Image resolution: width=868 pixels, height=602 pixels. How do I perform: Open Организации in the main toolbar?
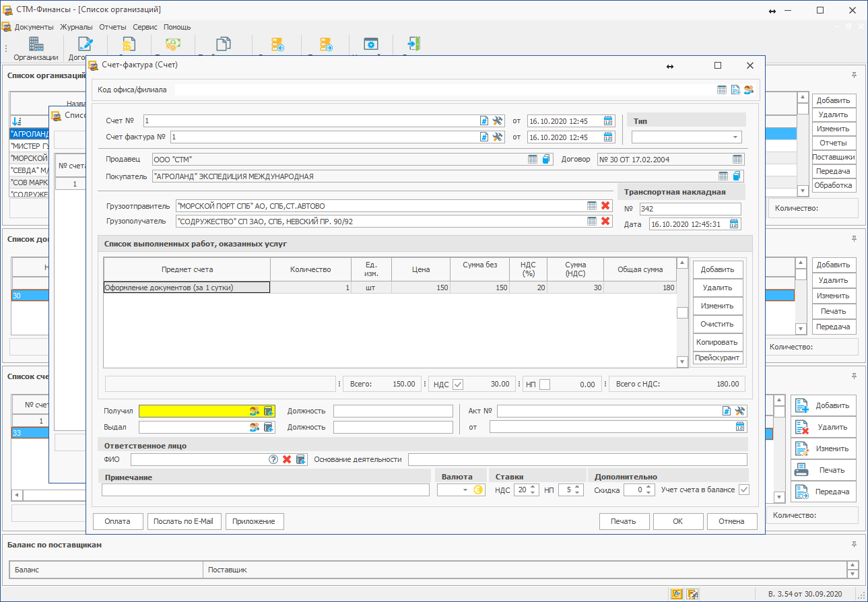click(36, 49)
